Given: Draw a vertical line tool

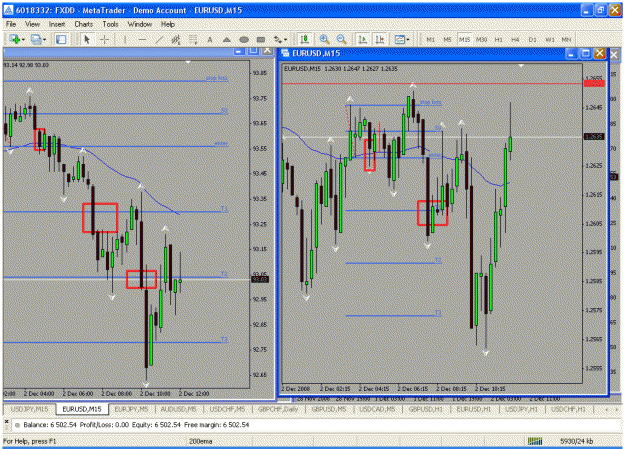Looking at the screenshot, I should point(125,39).
